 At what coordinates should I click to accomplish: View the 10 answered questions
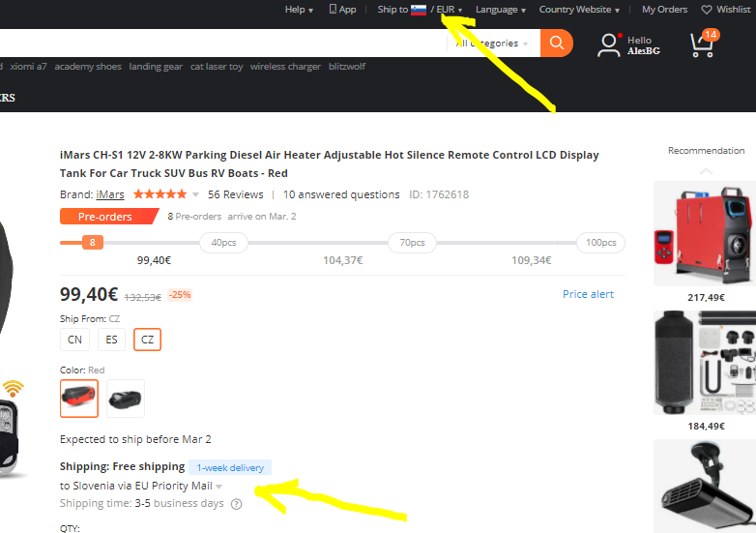pos(341,194)
